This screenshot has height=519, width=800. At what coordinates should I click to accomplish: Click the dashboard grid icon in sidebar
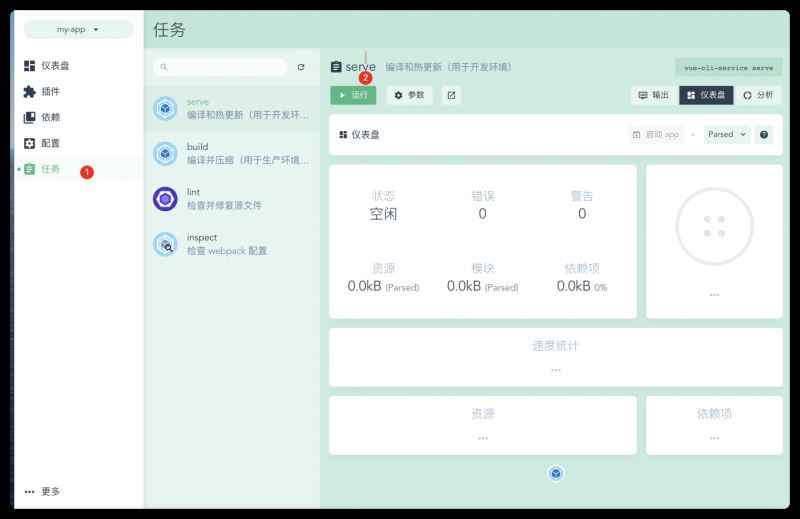point(30,66)
